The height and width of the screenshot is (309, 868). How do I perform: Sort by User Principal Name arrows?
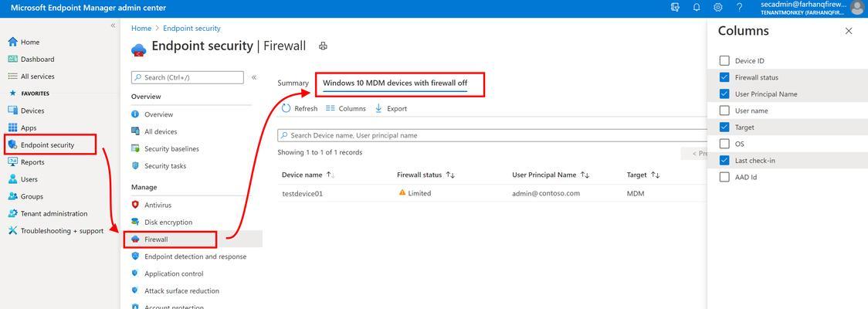[585, 175]
